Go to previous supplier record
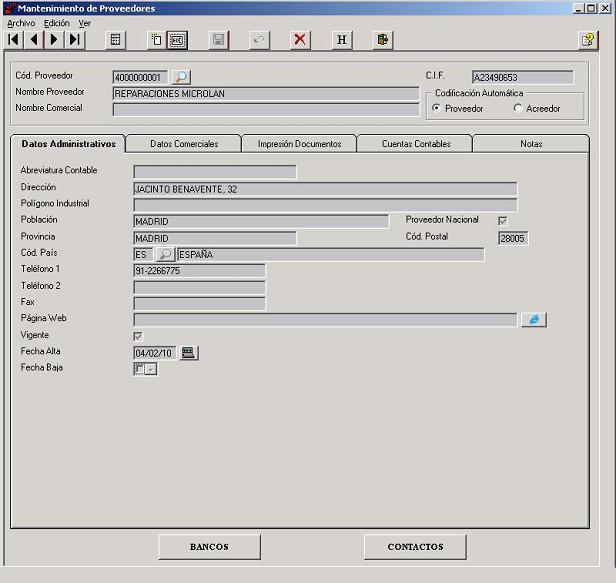Image resolution: width=616 pixels, height=583 pixels. tap(34, 40)
